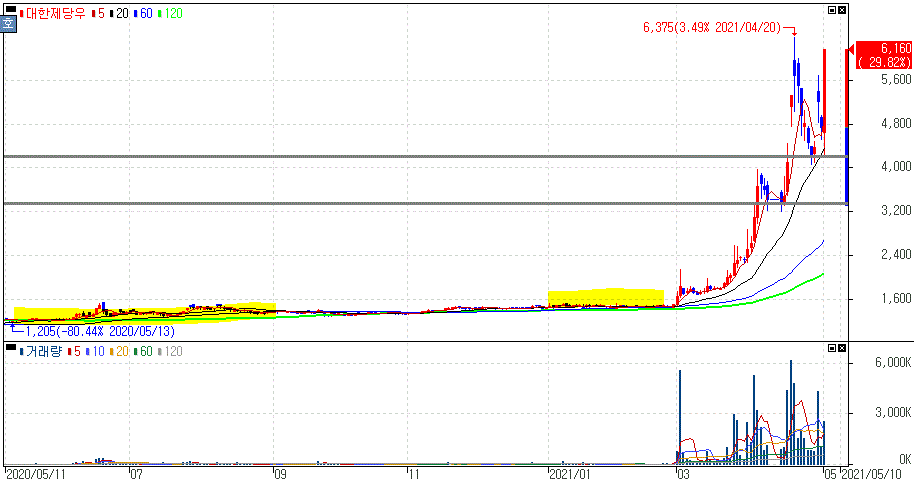The width and height of the screenshot is (914, 482).
Task: Select the lower gray horizontal support line
Action: click(426, 203)
